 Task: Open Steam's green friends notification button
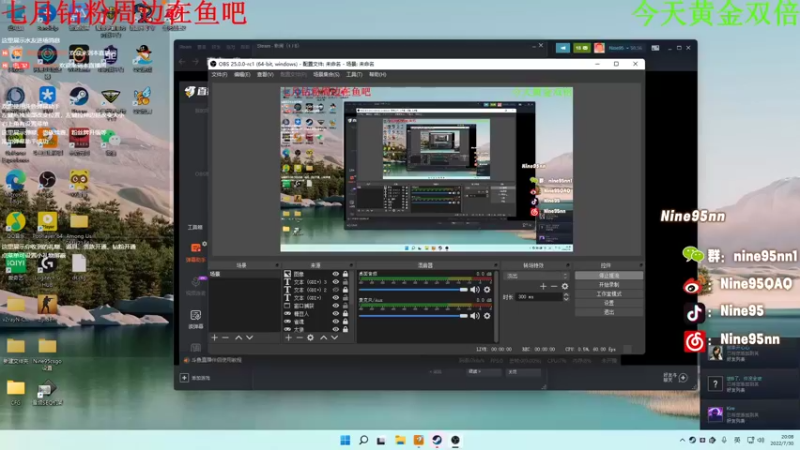click(582, 48)
